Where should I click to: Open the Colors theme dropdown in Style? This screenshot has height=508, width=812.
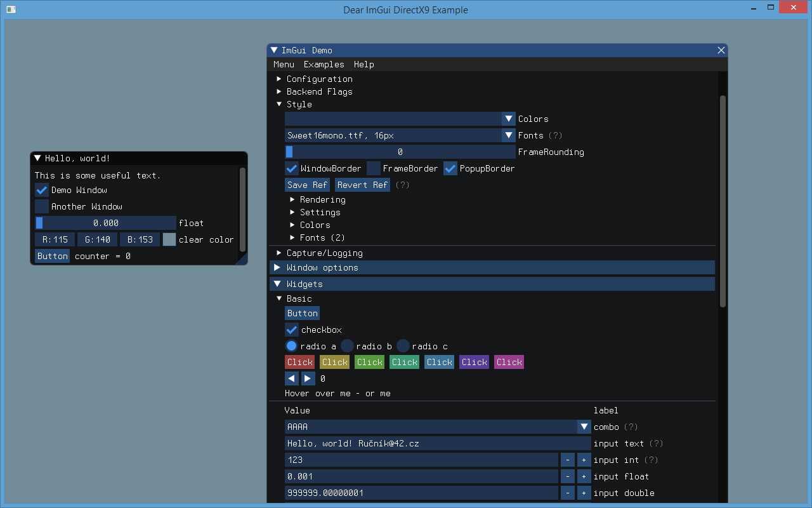508,118
